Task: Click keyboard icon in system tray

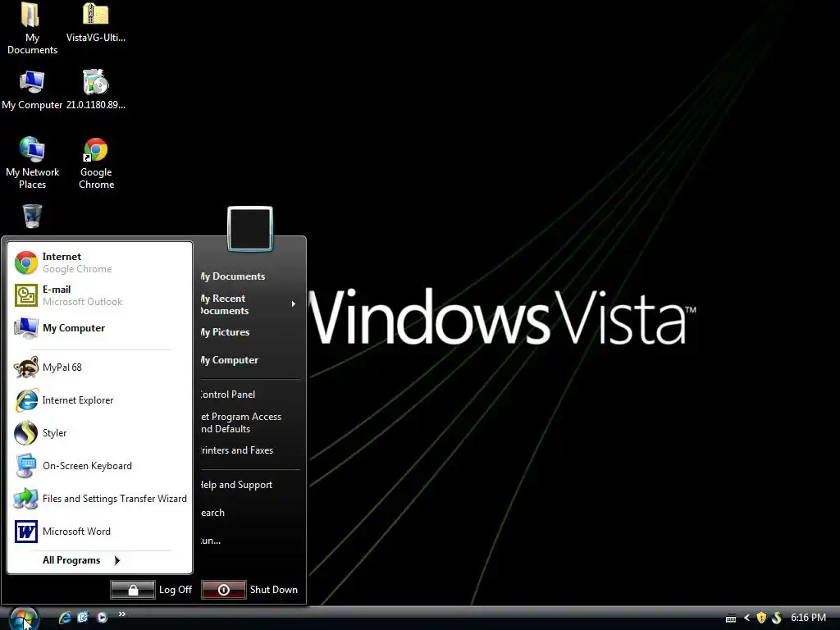Action: pyautogui.click(x=731, y=619)
